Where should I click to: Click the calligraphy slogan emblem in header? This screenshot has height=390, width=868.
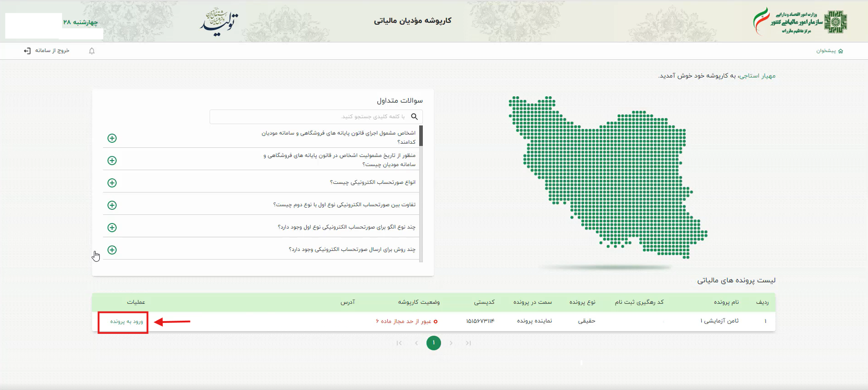point(219,21)
